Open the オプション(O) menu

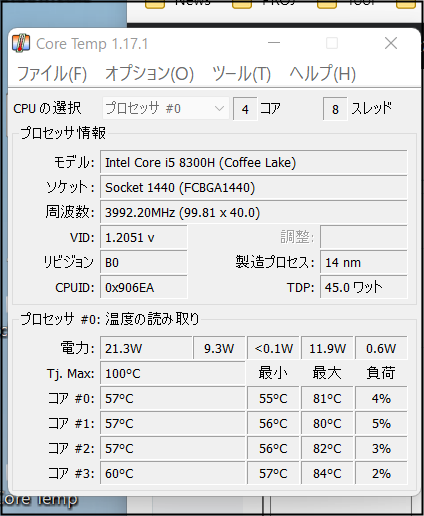point(149,74)
